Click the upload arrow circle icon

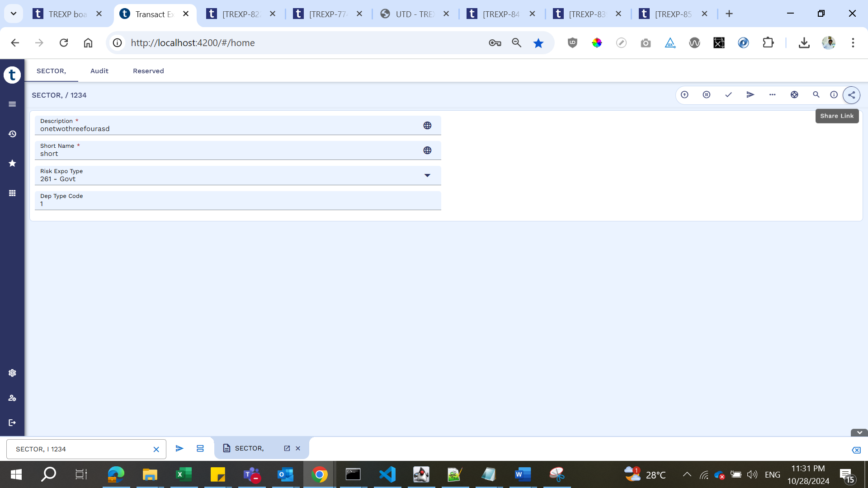pos(684,95)
